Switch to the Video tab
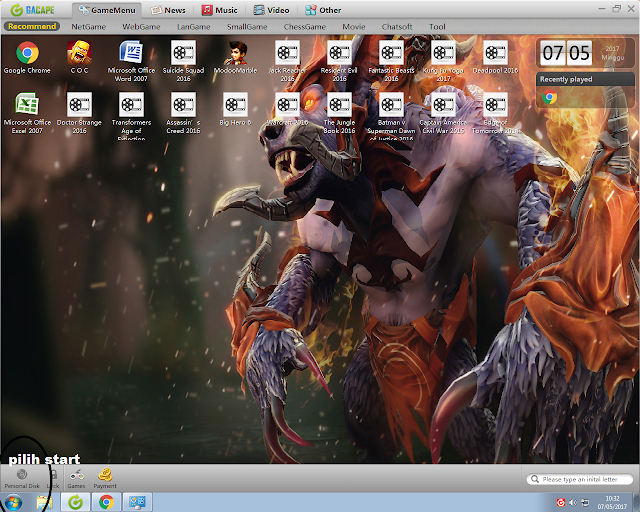Image resolution: width=640 pixels, height=512 pixels. (x=271, y=10)
